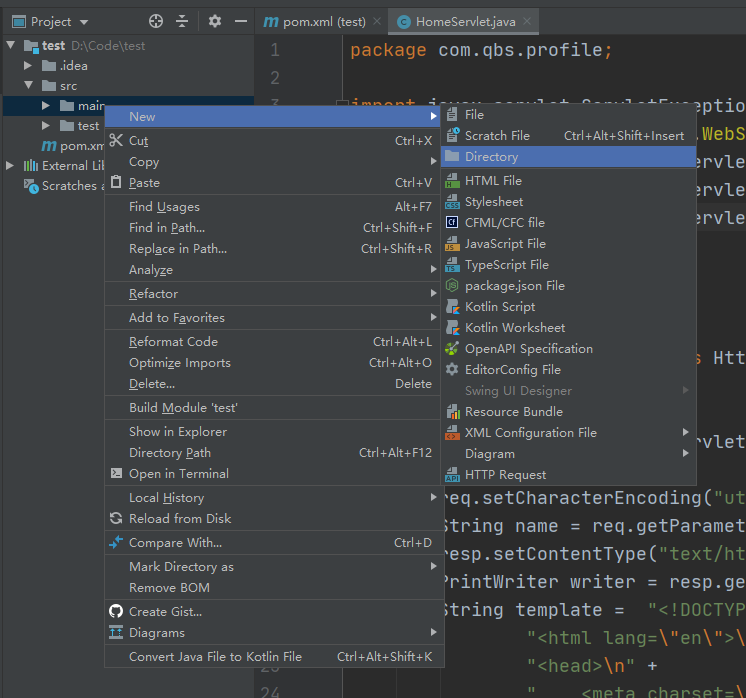Choose HTML File in New submenu
This screenshot has height=698, width=746.
493,181
